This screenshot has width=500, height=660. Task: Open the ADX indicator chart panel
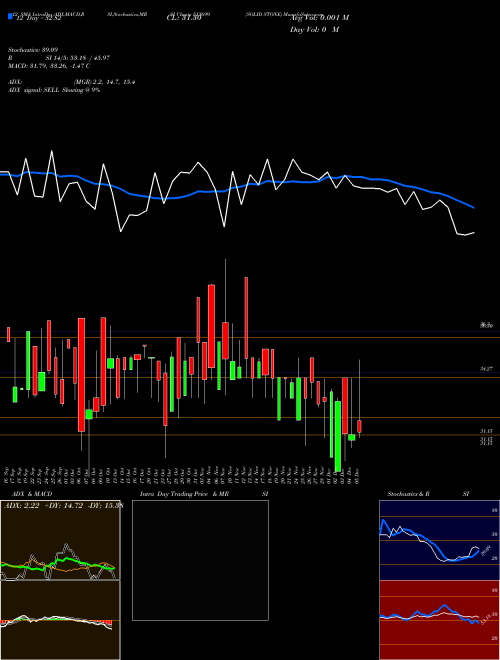[60, 540]
